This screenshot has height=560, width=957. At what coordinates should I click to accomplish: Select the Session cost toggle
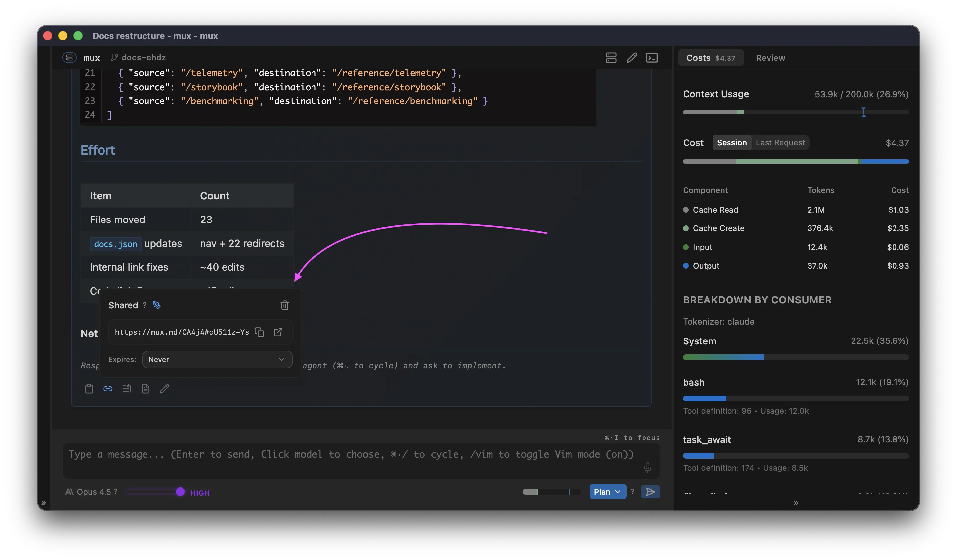click(731, 143)
